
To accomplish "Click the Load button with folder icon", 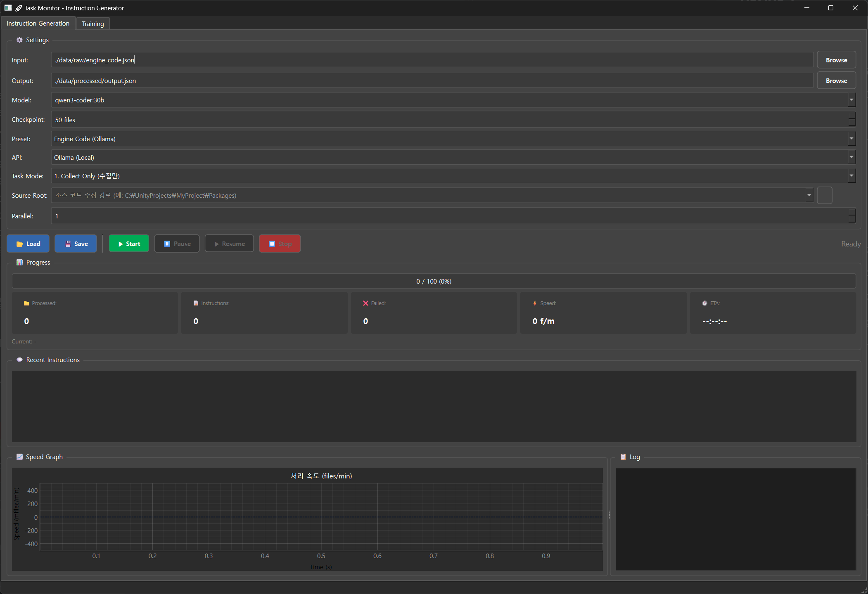I will pos(28,244).
